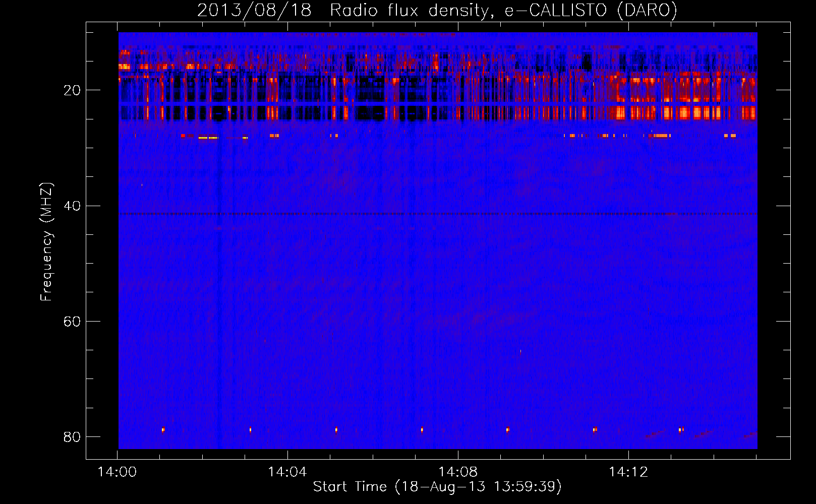Click the 14:00 time tick label
Viewport: 816px width, 504px height.
point(117,472)
